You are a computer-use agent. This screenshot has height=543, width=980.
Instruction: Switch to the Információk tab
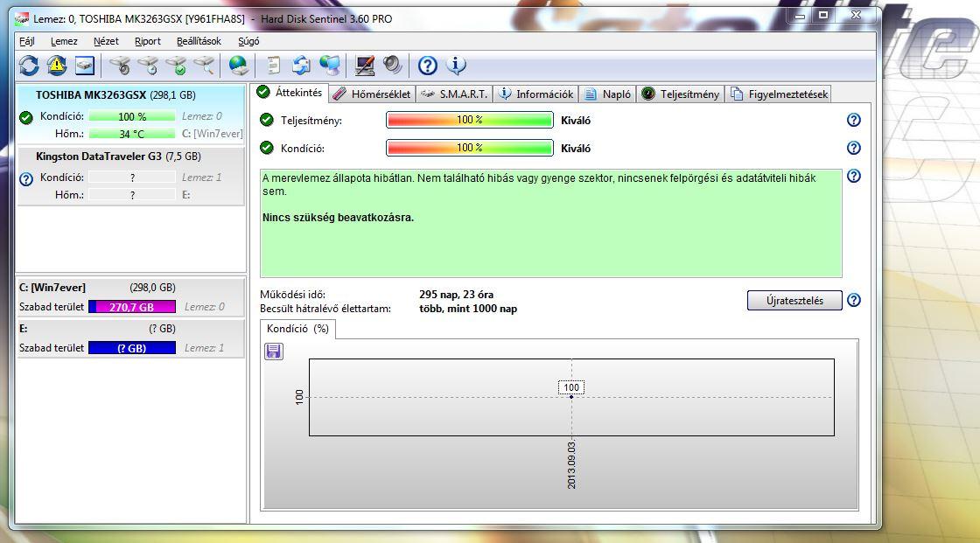[x=536, y=94]
